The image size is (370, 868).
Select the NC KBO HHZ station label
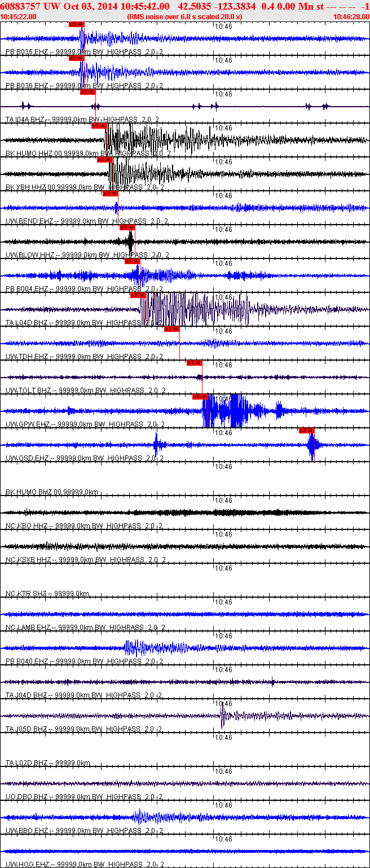[84, 526]
